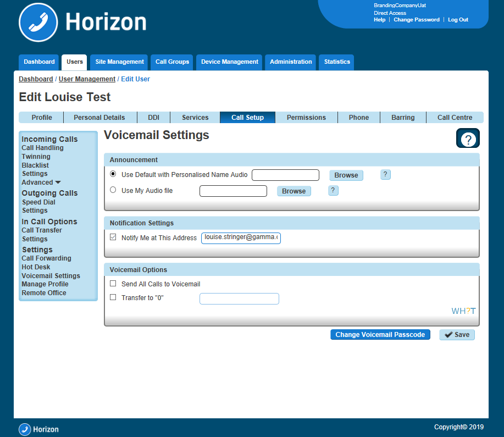This screenshot has height=437, width=504.
Task: Open Speed Dial in the sidebar
Action: [x=38, y=202]
